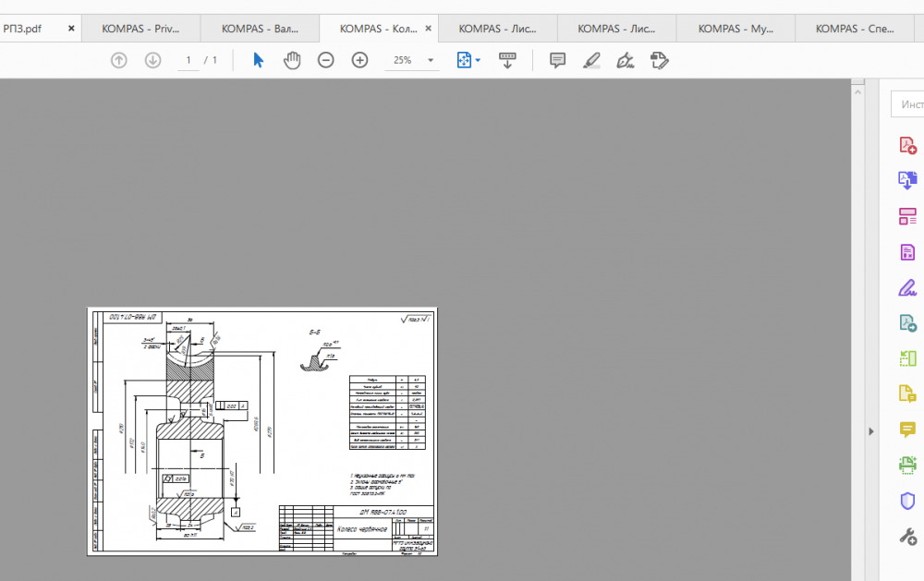The image size is (924, 581).
Task: Add a sticky note comment
Action: [557, 60]
